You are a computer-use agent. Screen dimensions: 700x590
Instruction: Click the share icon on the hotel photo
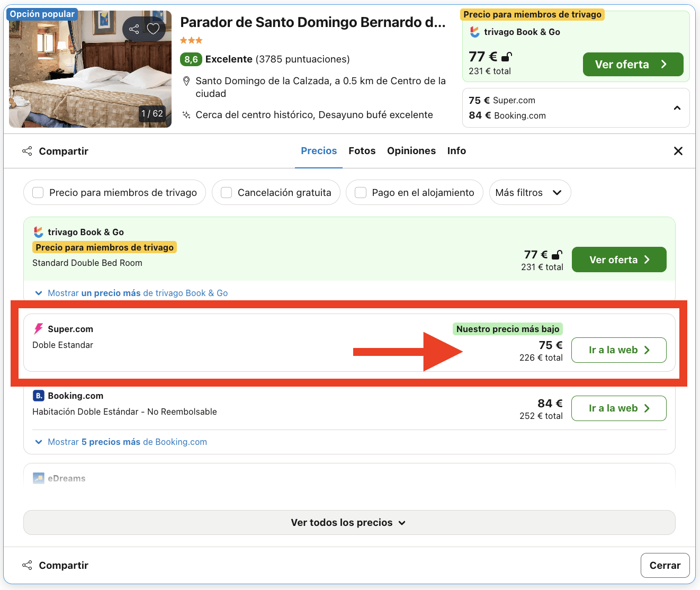(133, 29)
